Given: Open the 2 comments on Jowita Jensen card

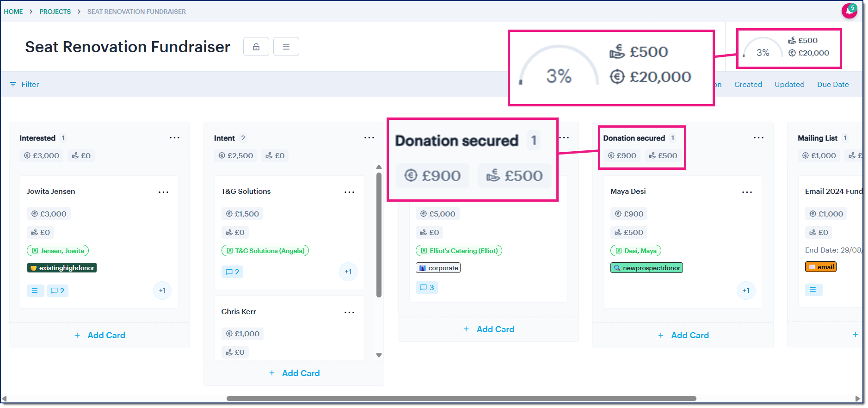Looking at the screenshot, I should tap(58, 291).
